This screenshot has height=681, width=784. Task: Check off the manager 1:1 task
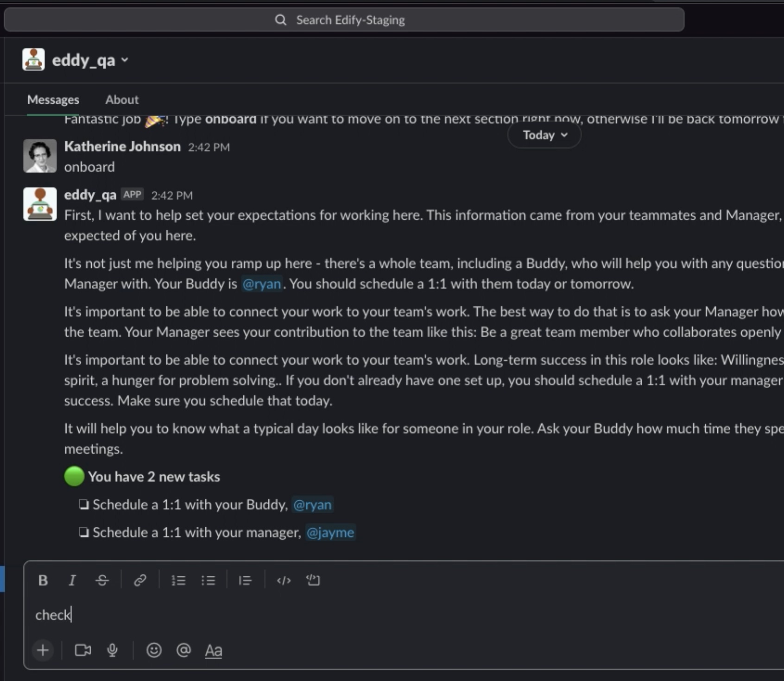pos(83,532)
